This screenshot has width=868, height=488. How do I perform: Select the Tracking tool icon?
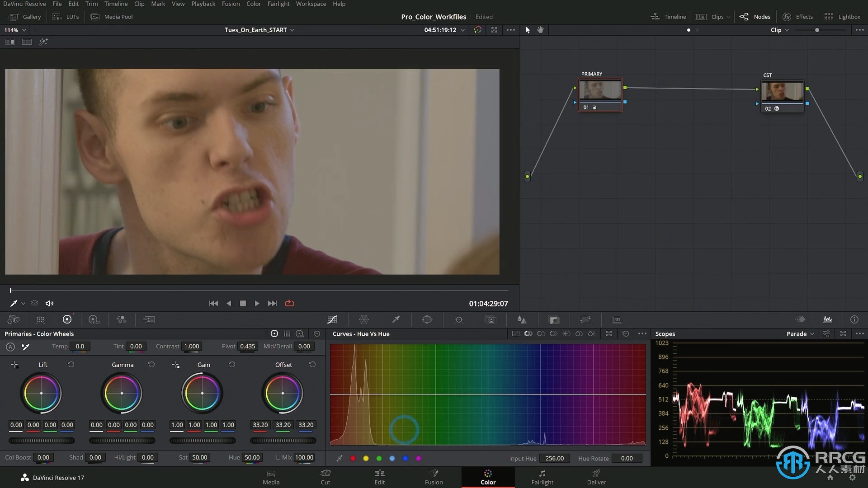[x=459, y=320]
